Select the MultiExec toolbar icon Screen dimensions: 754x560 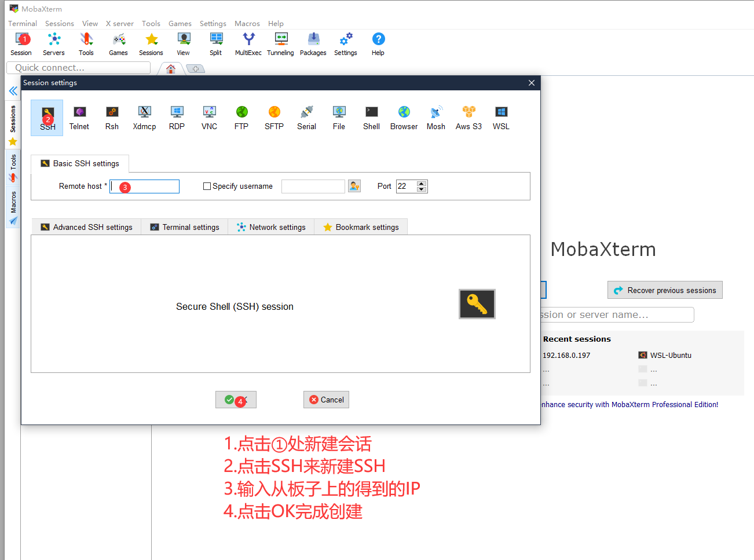pos(248,44)
